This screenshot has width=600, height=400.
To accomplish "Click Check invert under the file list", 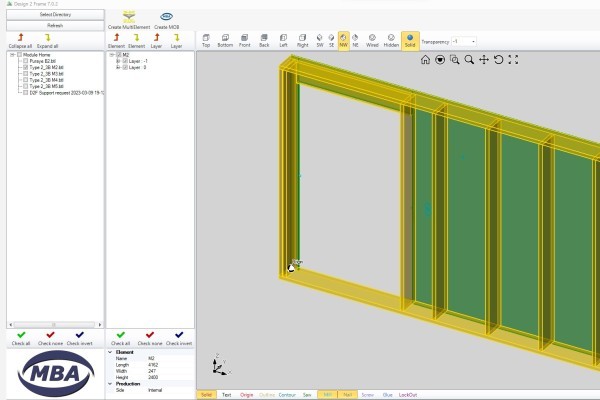I will [x=80, y=338].
